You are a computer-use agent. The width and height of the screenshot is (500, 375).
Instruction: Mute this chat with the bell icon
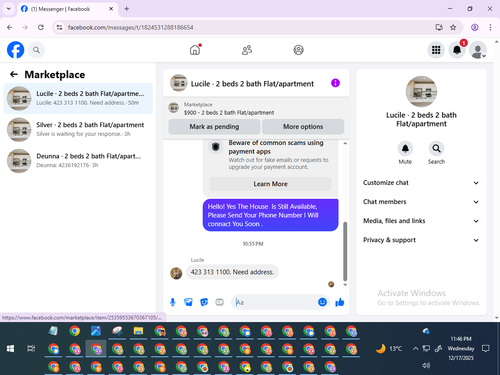[405, 148]
